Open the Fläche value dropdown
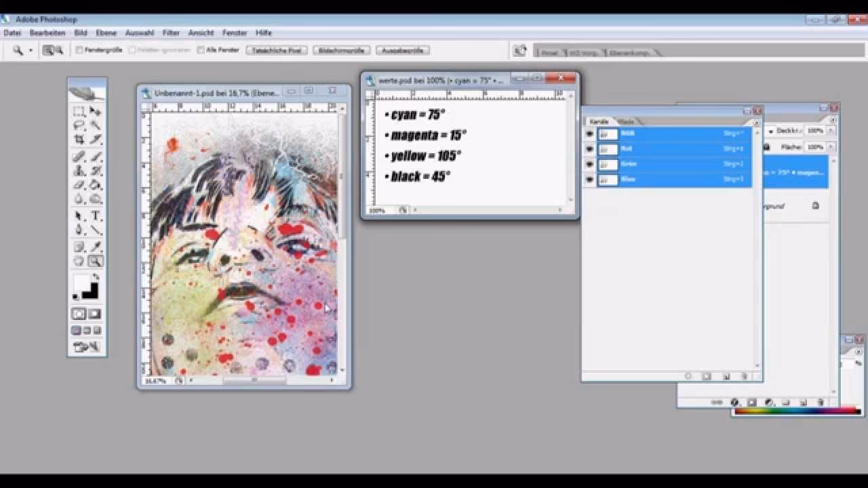 coord(830,147)
